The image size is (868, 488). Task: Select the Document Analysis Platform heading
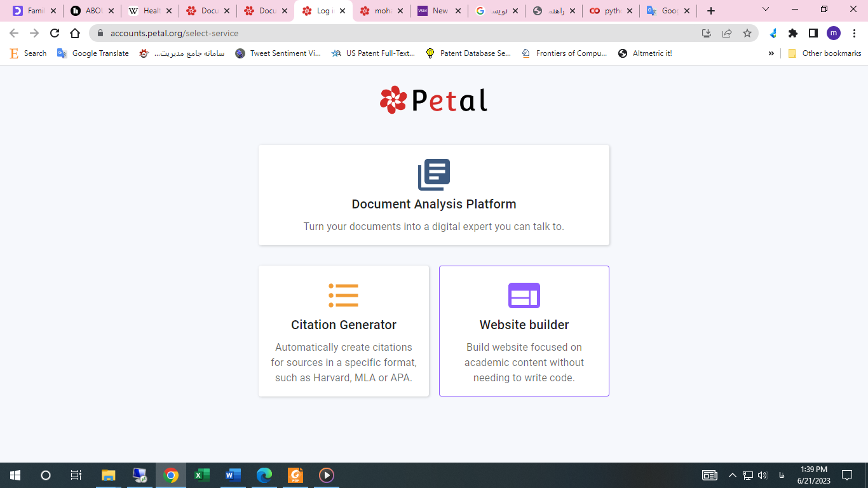point(434,204)
